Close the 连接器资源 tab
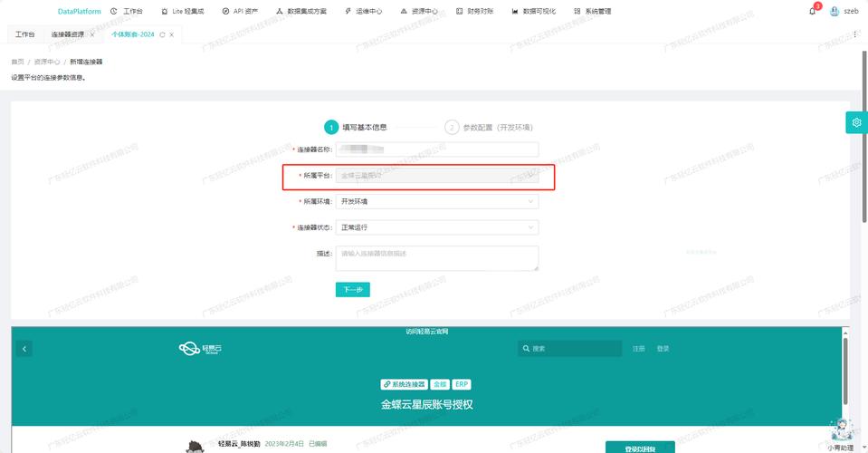Viewport: 868px width, 453px height. [92, 35]
